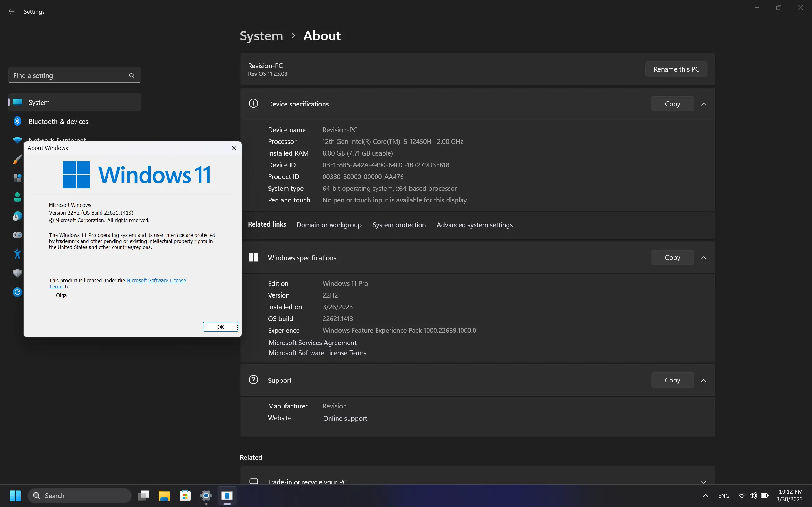Open Accounts via the person icon

coord(17,197)
